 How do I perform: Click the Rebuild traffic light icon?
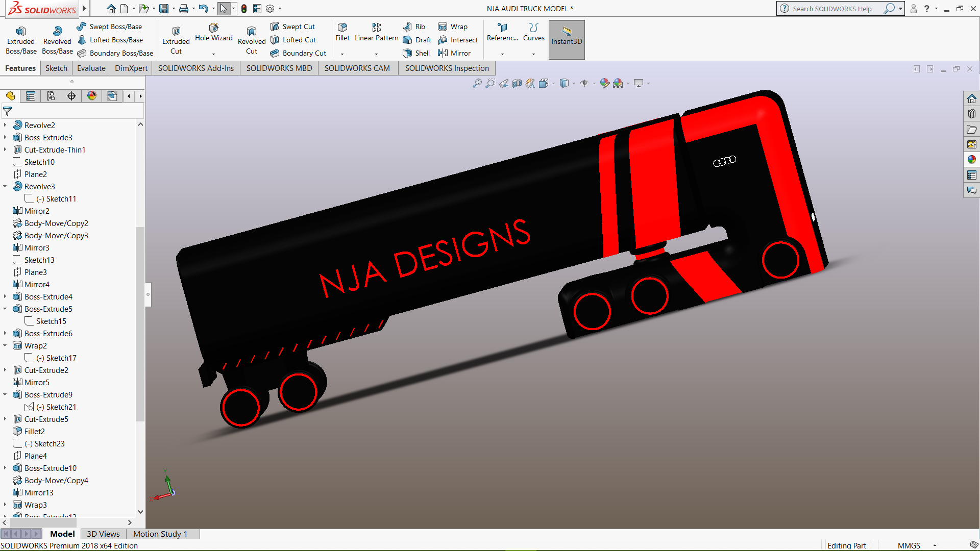coord(244,9)
